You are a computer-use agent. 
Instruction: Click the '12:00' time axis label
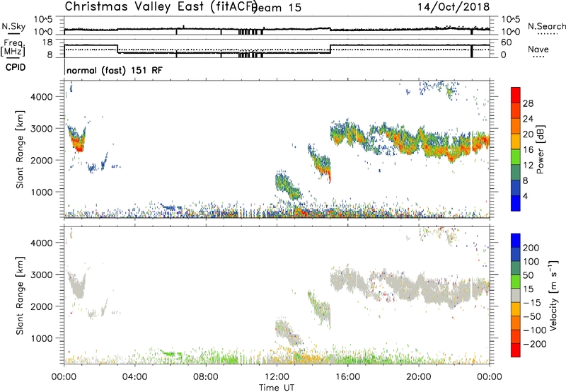point(277,377)
